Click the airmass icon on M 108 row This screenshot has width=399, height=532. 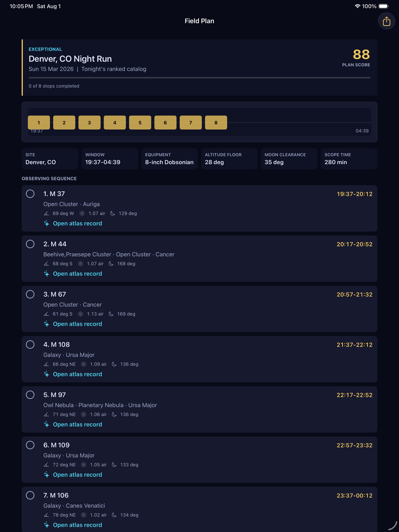[83, 364]
